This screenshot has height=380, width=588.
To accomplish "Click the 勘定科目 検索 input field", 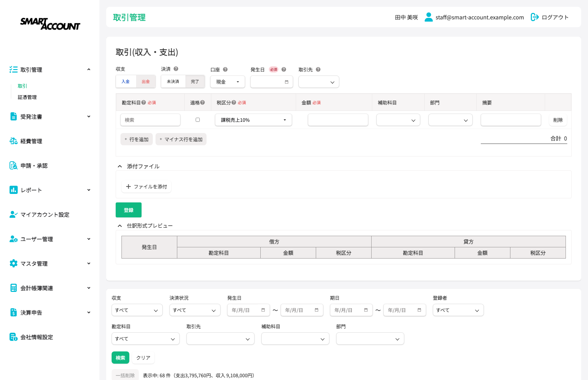I will pyautogui.click(x=150, y=120).
